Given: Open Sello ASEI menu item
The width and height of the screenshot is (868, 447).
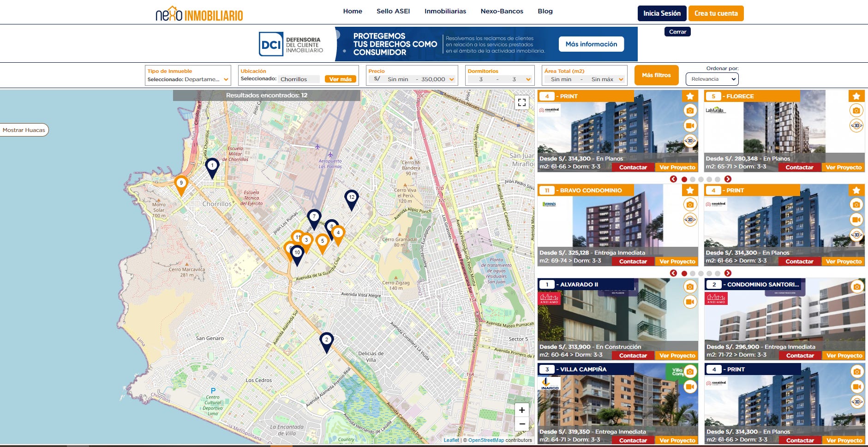Looking at the screenshot, I should pos(393,11).
